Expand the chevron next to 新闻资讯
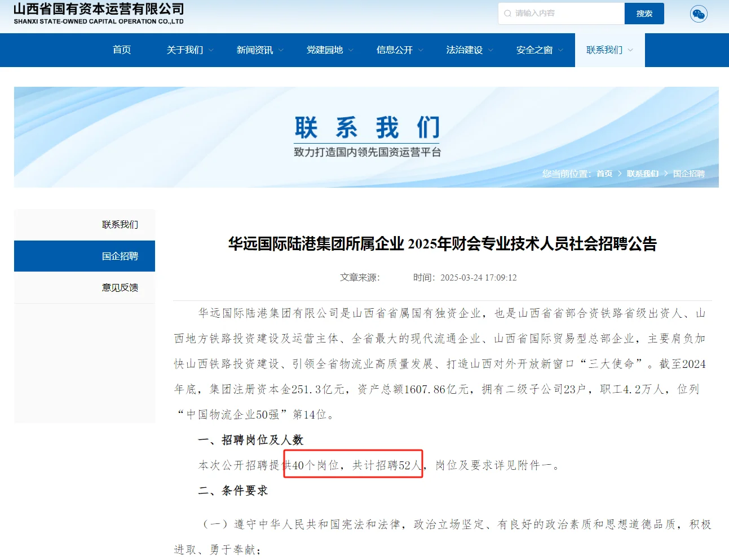 click(281, 50)
